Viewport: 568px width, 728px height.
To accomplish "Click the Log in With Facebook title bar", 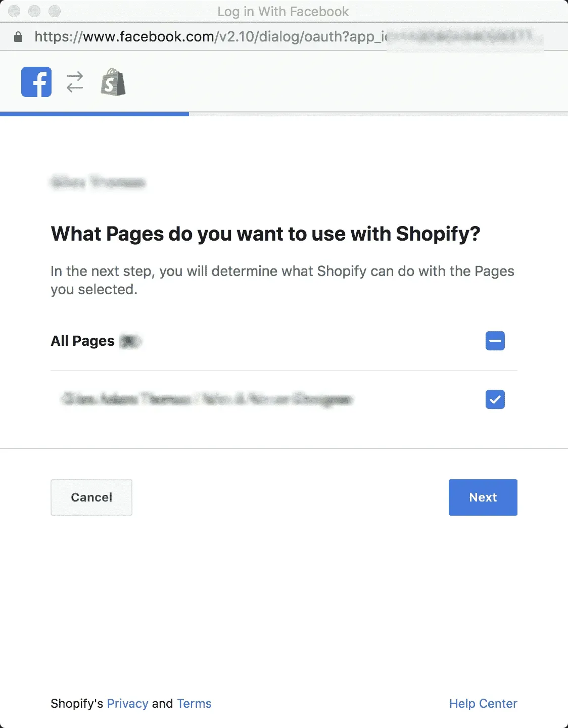I will (x=283, y=11).
